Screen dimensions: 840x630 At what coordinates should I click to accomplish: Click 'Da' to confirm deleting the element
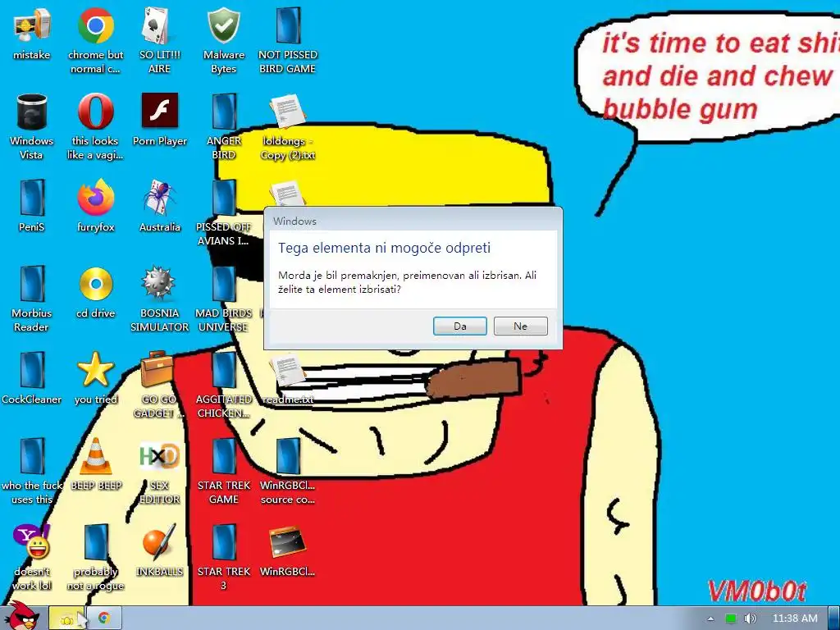click(x=459, y=326)
